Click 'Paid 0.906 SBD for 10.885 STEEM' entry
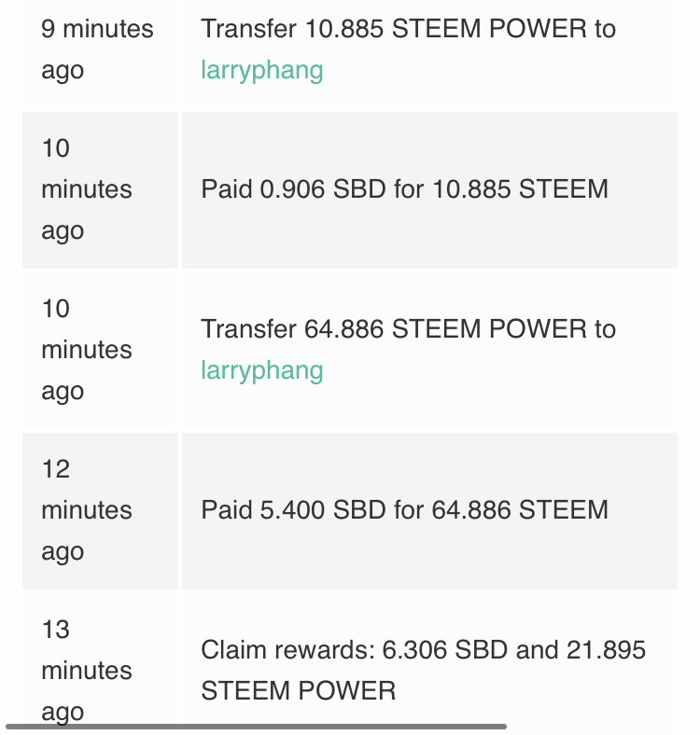The image size is (700, 735). click(x=404, y=189)
